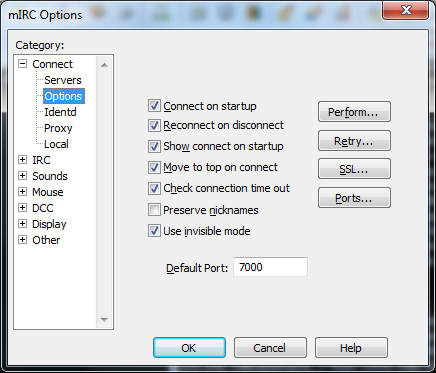Enable Preserve nicknames option
Screen dimensions: 436x373
click(154, 210)
